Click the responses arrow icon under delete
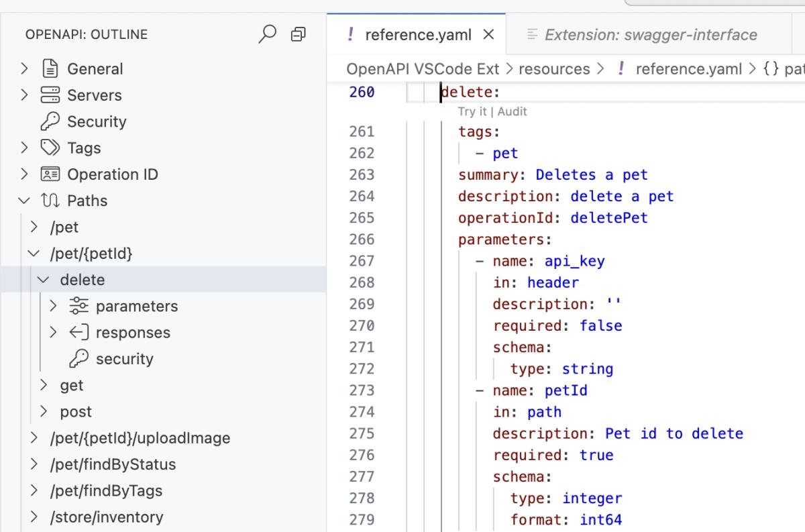 pyautogui.click(x=78, y=333)
